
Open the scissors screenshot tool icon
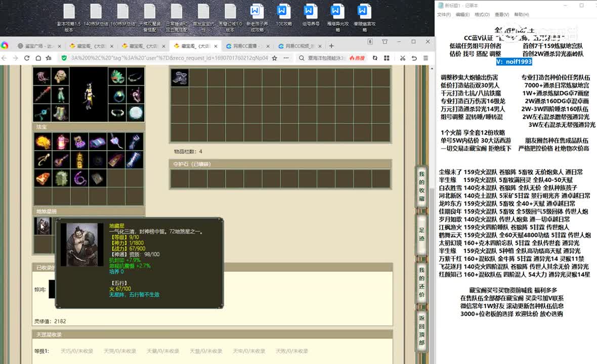click(x=402, y=58)
